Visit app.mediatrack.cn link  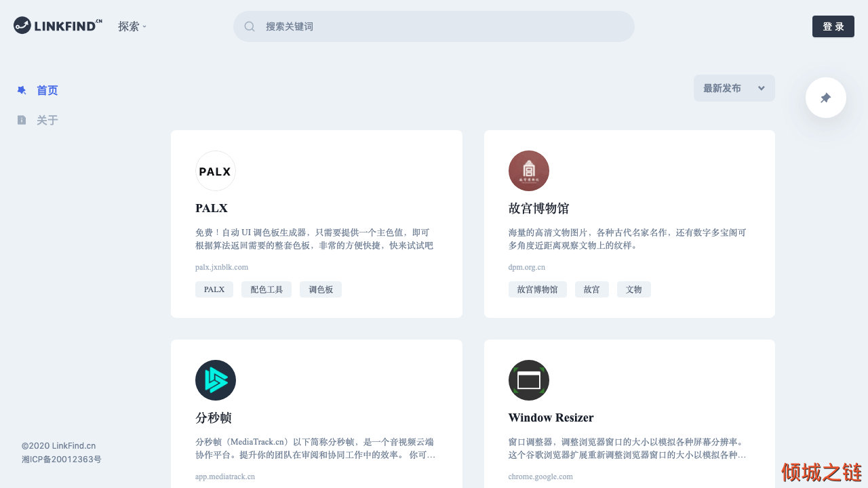point(225,476)
